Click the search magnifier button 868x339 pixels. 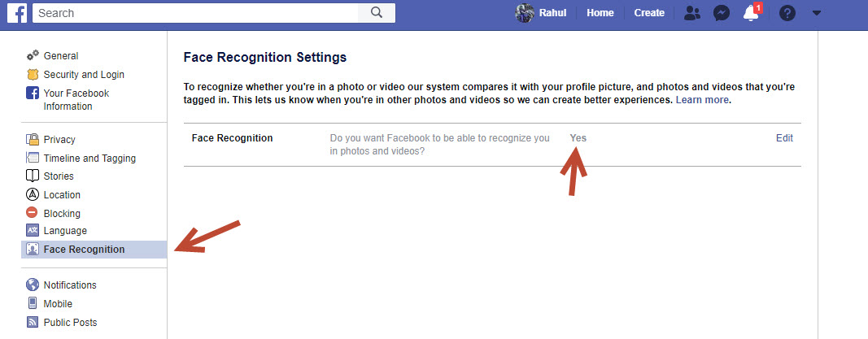pyautogui.click(x=377, y=13)
